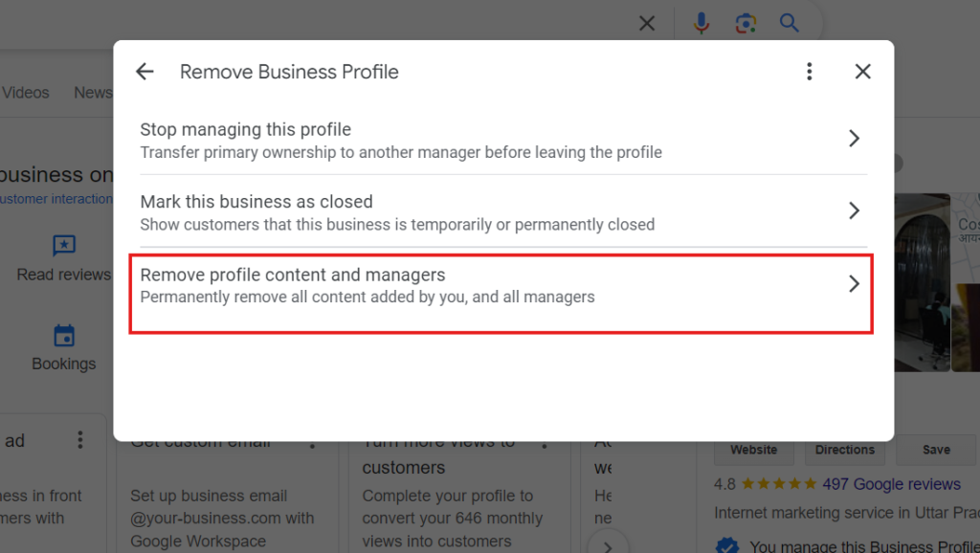This screenshot has width=980, height=553.
Task: Click the Directions button
Action: (845, 450)
